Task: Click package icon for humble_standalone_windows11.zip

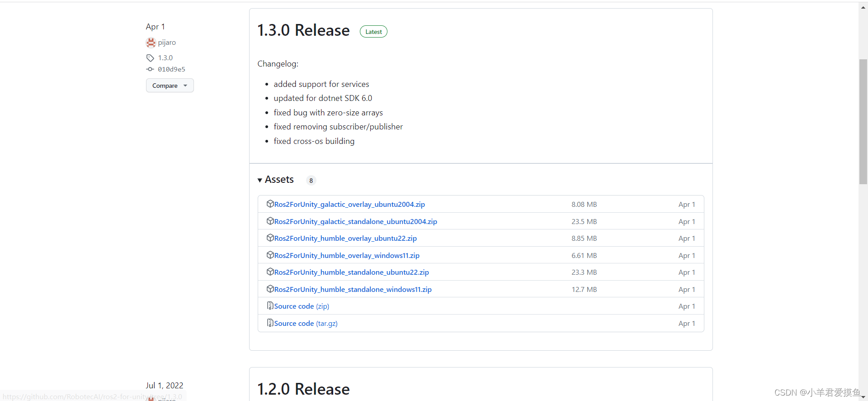Action: [x=270, y=289]
